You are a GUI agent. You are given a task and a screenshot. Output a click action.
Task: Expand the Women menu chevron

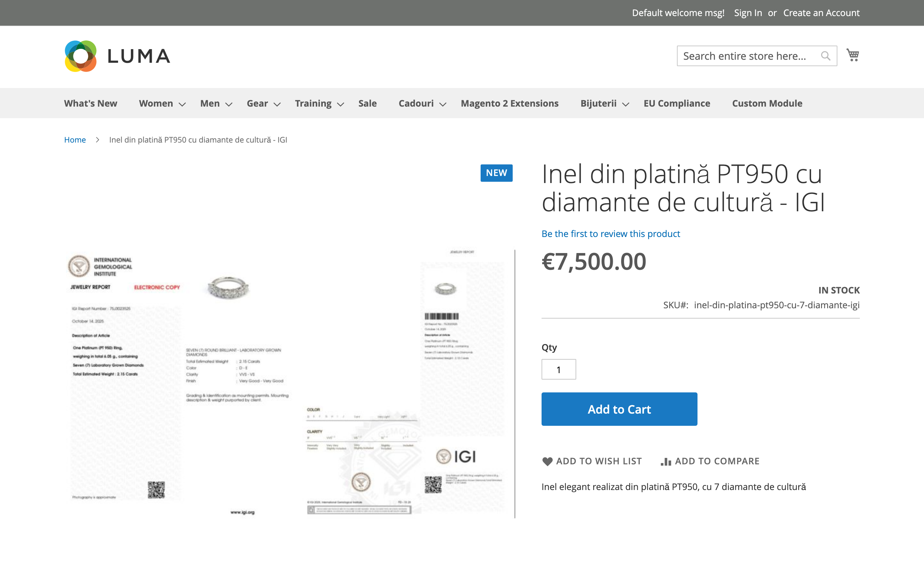coord(182,104)
